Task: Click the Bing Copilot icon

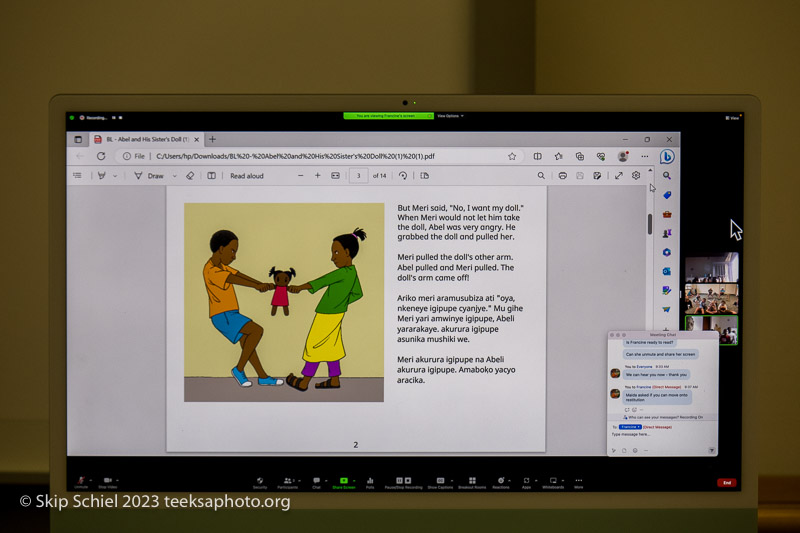Action: (x=667, y=156)
